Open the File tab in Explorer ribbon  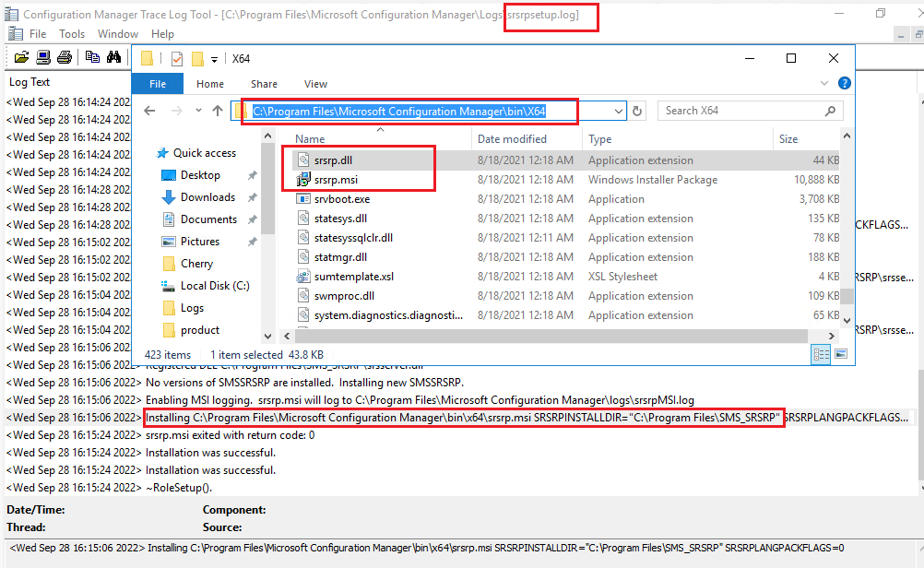pyautogui.click(x=158, y=84)
